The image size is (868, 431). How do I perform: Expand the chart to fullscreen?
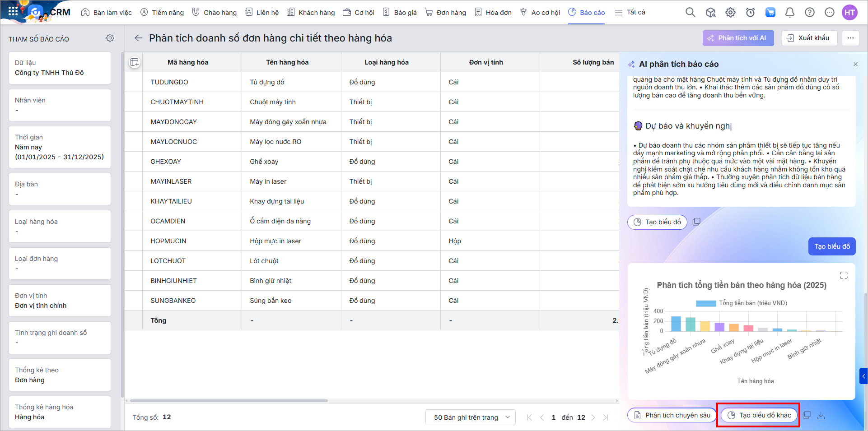coord(844,275)
